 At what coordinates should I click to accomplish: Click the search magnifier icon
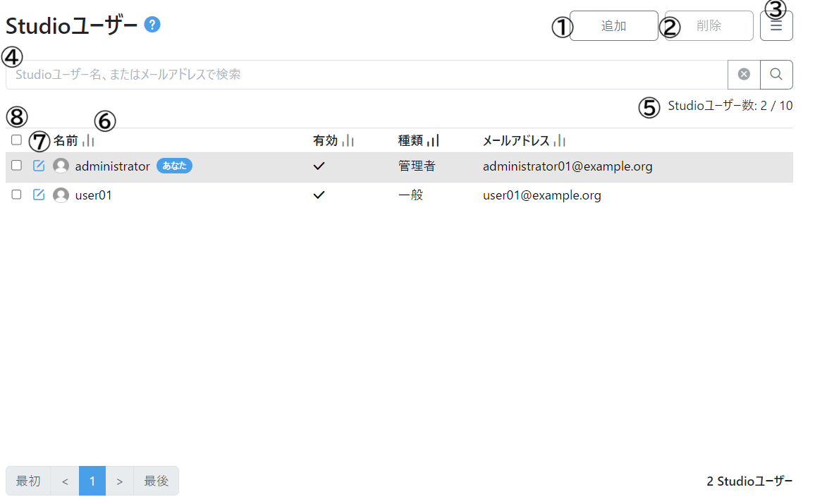coord(776,74)
